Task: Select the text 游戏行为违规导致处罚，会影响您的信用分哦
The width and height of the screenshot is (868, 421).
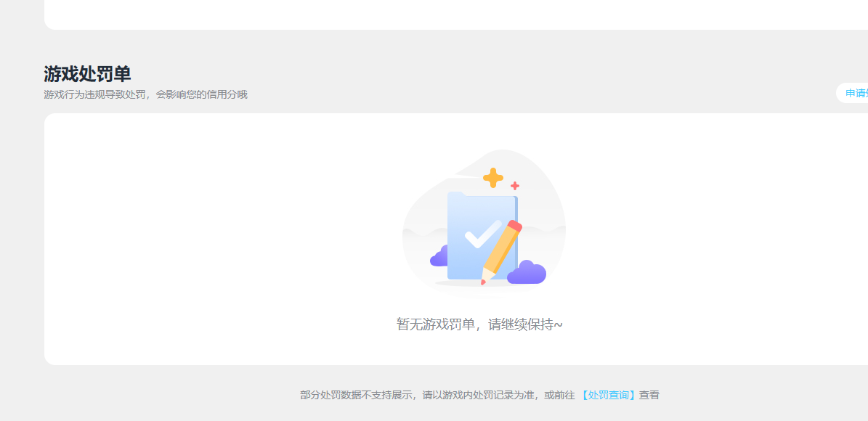Action: click(x=145, y=94)
